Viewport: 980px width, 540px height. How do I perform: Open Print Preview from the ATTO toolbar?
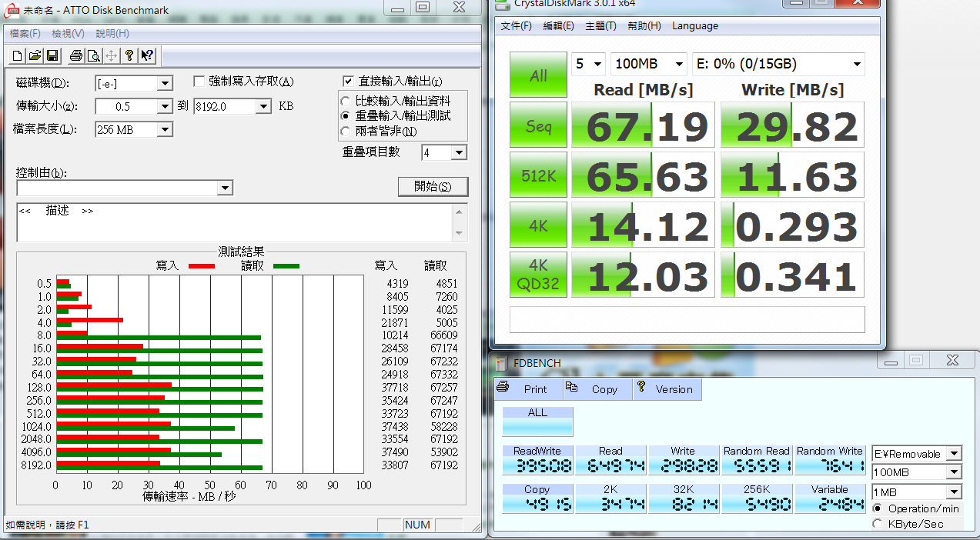pos(93,55)
